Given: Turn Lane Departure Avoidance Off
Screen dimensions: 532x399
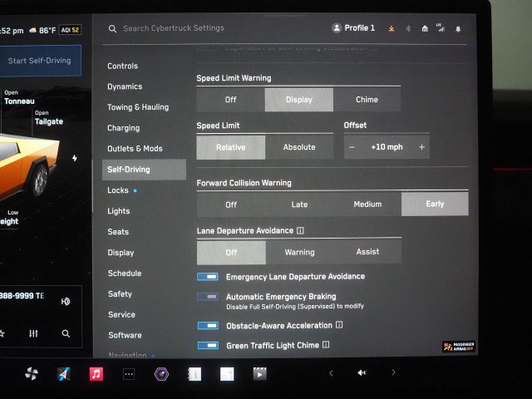Looking at the screenshot, I should [231, 253].
